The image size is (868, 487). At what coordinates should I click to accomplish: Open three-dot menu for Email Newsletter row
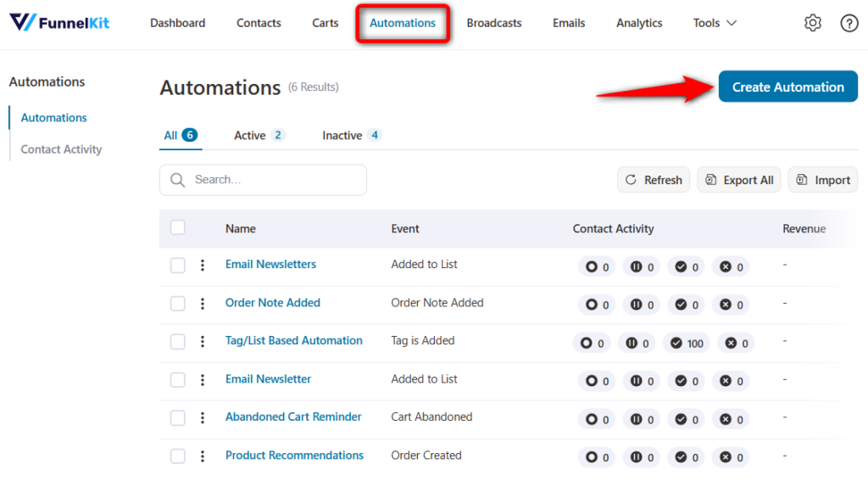[x=203, y=380]
